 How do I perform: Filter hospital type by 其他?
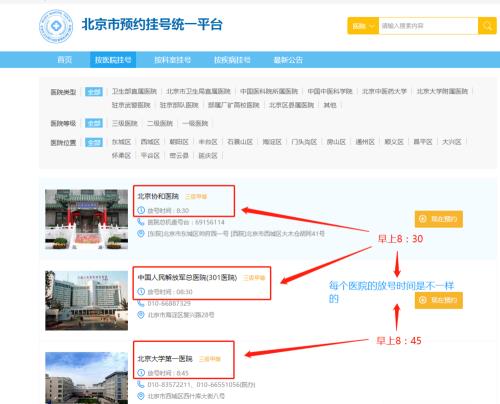click(x=330, y=105)
